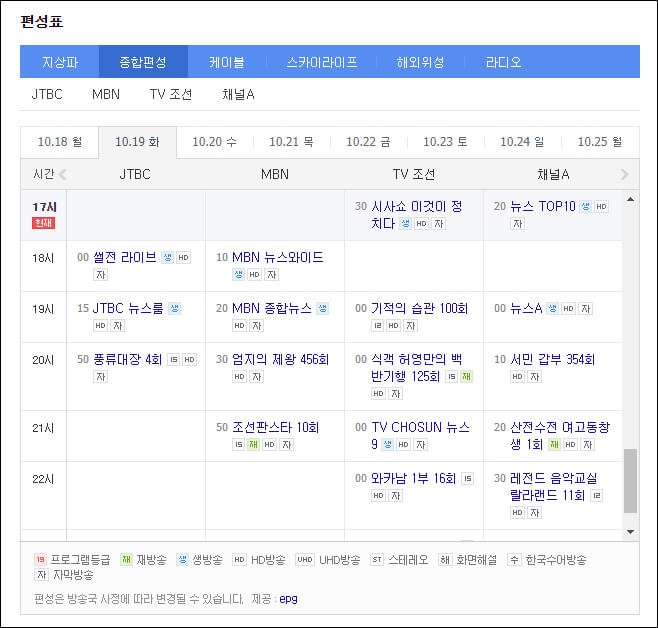Open the 풍류대장 4회 program
Image resolution: width=658 pixels, height=628 pixels.
click(128, 360)
